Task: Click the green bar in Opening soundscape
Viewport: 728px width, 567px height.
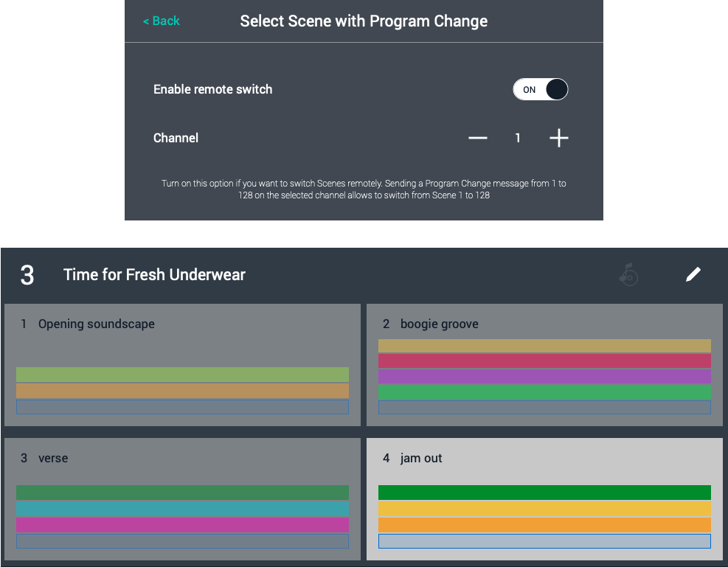Action: point(182,375)
